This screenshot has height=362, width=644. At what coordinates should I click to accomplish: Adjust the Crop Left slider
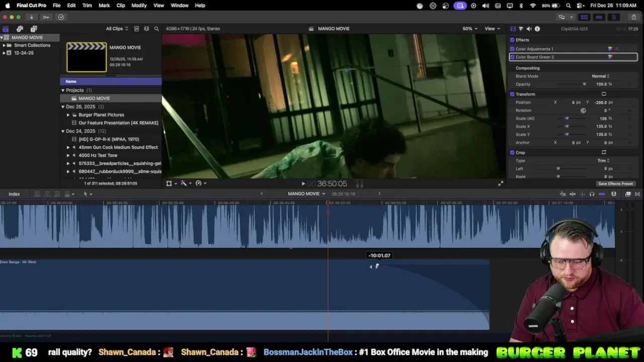[x=558, y=168]
